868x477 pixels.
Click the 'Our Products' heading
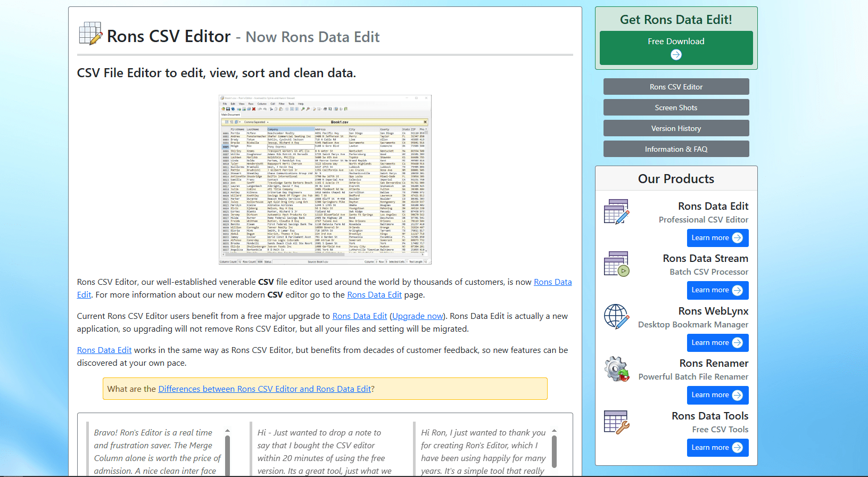[676, 179]
